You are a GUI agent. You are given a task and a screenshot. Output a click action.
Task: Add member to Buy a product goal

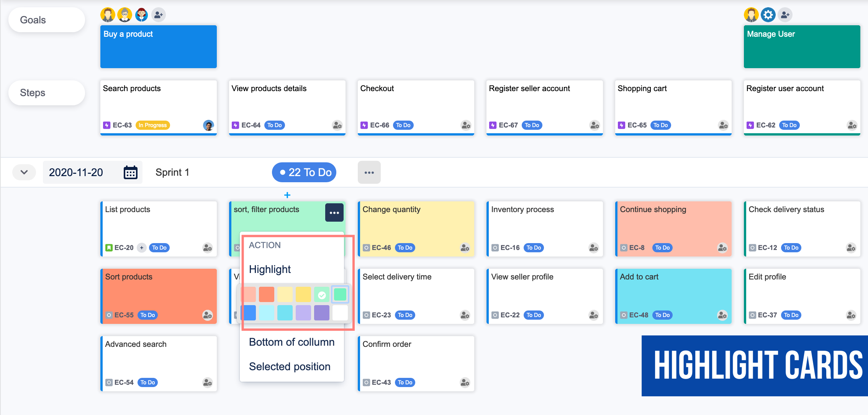[x=158, y=15]
